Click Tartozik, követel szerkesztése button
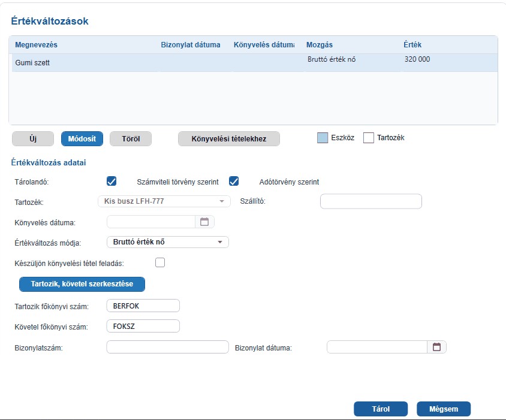506x420 pixels. (x=82, y=284)
